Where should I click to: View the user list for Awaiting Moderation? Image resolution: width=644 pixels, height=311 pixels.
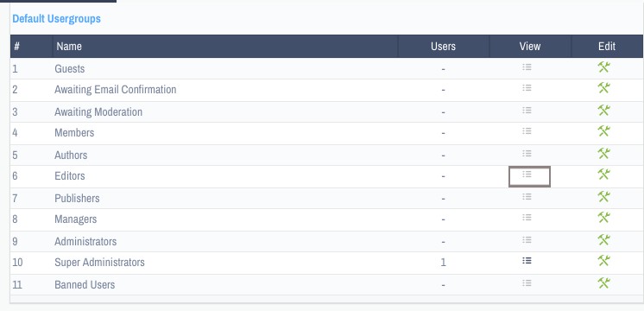(x=527, y=110)
